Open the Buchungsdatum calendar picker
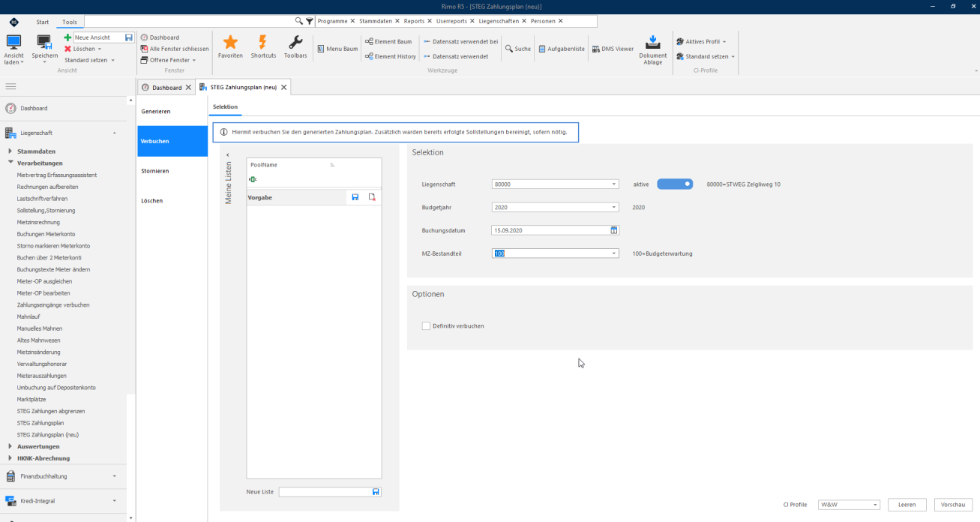Viewport: 980px width, 522px height. click(613, 230)
